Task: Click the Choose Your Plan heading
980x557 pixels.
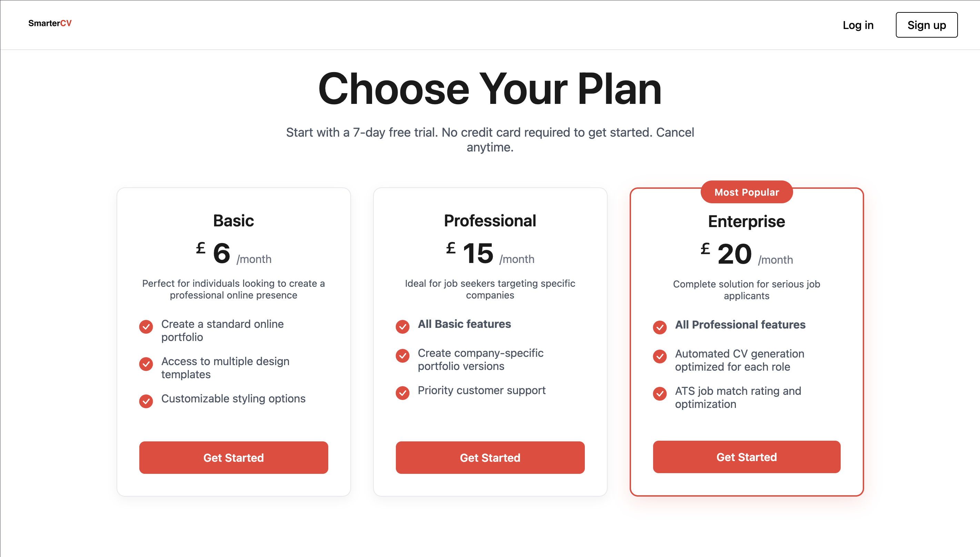Action: [490, 89]
